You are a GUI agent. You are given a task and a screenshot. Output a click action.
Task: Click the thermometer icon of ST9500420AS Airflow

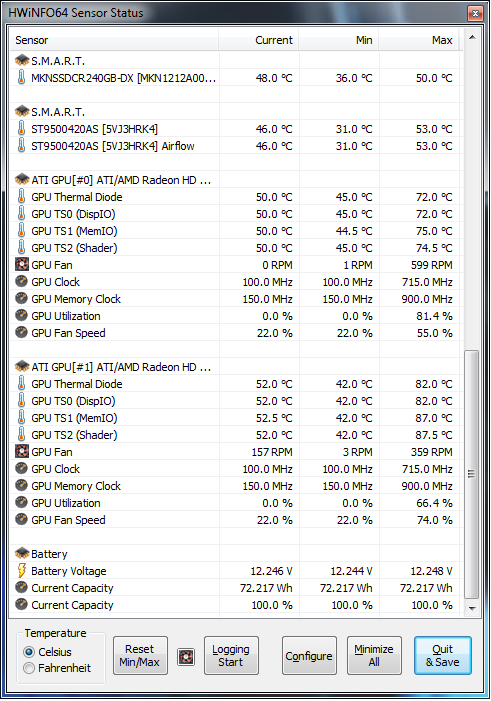tap(21, 145)
